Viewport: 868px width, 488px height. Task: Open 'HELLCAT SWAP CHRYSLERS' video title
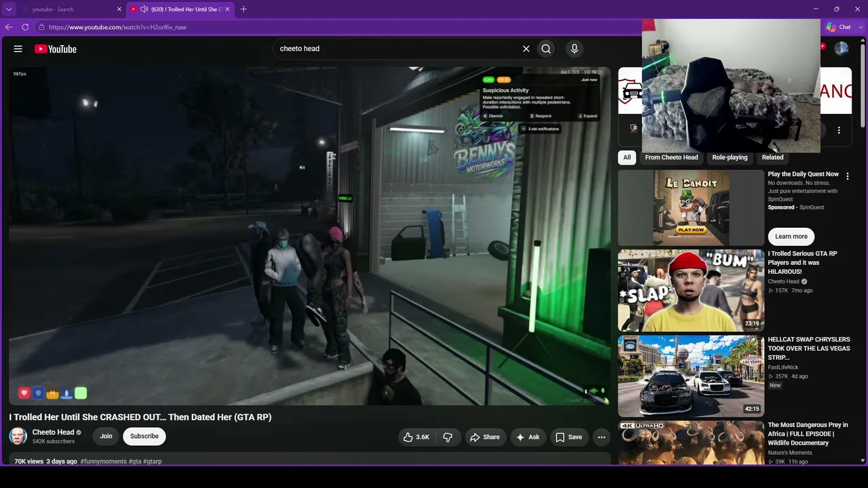(809, 348)
